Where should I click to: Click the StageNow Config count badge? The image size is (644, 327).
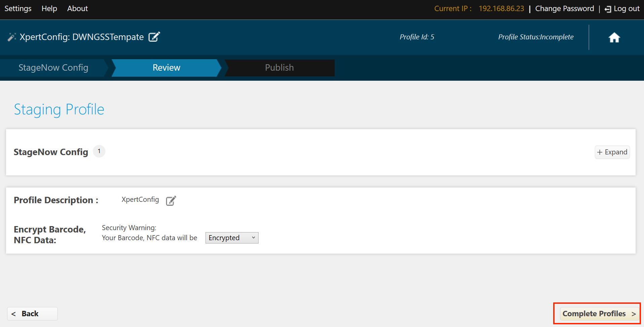point(99,151)
